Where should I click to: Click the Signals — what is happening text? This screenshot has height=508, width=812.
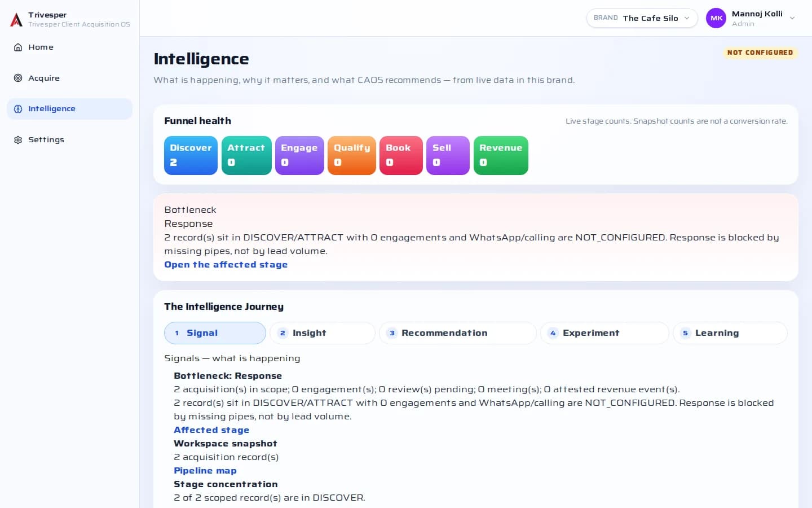[x=232, y=358]
